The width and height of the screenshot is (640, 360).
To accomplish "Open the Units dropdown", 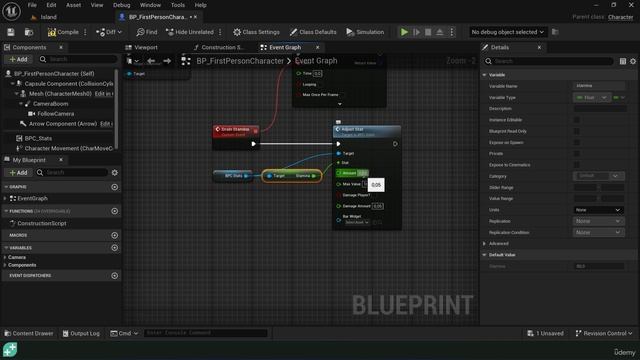I will coord(598,210).
